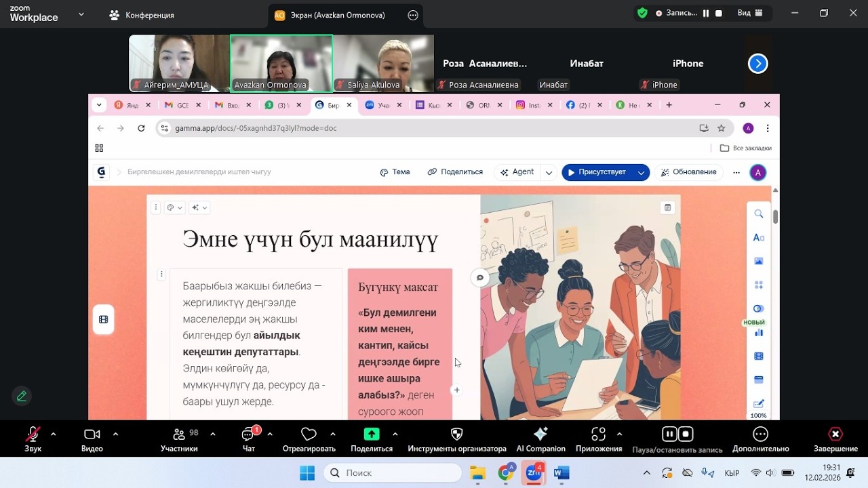Viewport: 868px width, 488px height.
Task: Add a column with the plus icon
Action: (x=456, y=390)
